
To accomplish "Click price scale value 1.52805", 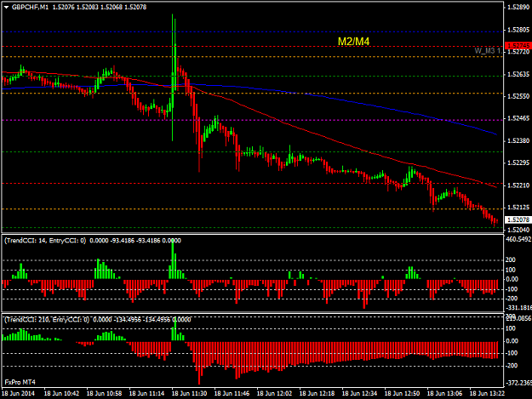I will click(518, 30).
